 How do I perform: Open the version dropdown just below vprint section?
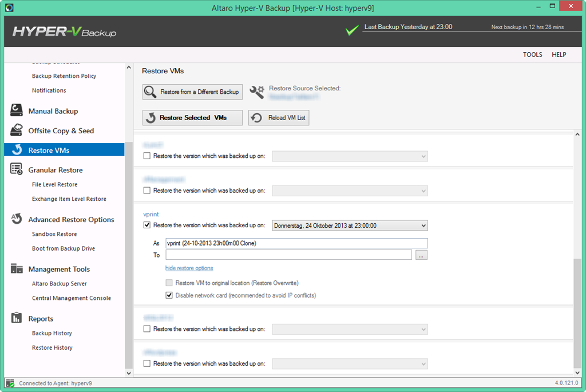click(x=350, y=329)
